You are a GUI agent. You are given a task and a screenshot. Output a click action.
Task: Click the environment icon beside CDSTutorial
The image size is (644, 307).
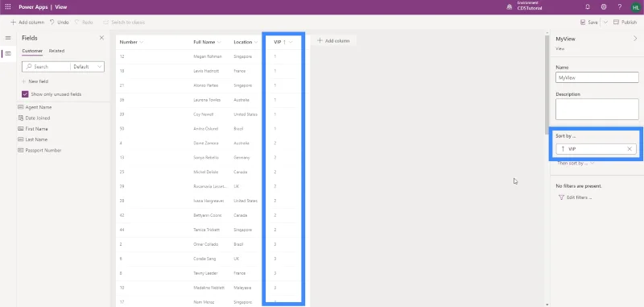(x=509, y=7)
